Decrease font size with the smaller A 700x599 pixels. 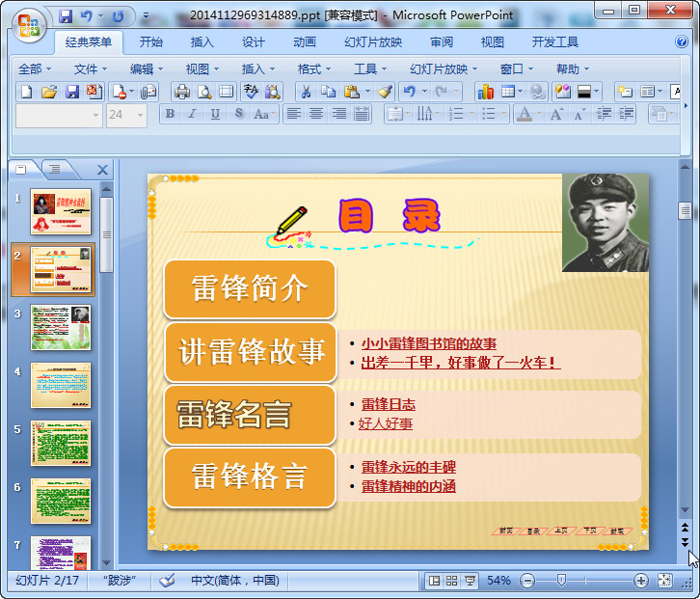[x=579, y=115]
